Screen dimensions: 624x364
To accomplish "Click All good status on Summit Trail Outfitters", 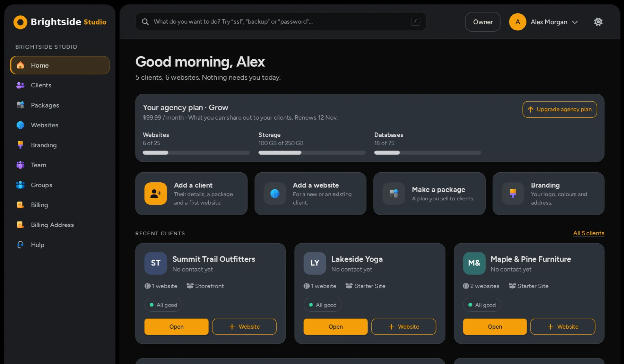I will tap(164, 305).
